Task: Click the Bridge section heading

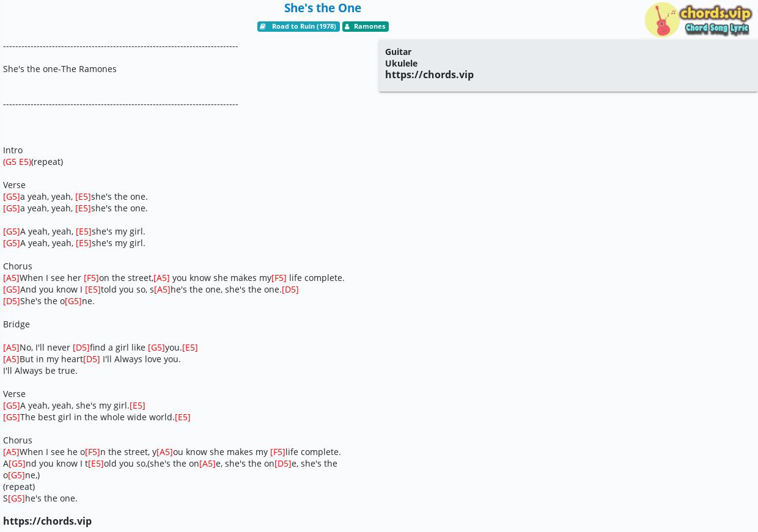Action: pos(17,324)
